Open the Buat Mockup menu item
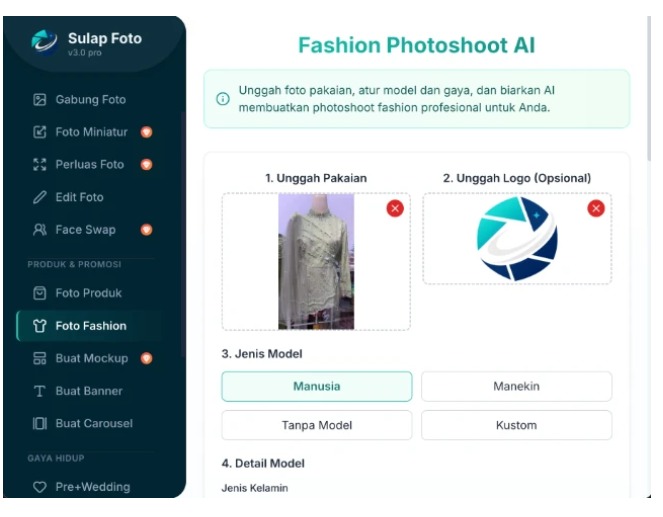663x517 pixels. click(x=91, y=358)
